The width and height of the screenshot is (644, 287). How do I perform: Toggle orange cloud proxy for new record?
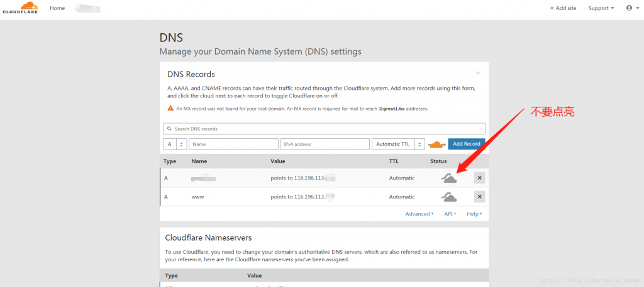tap(436, 144)
